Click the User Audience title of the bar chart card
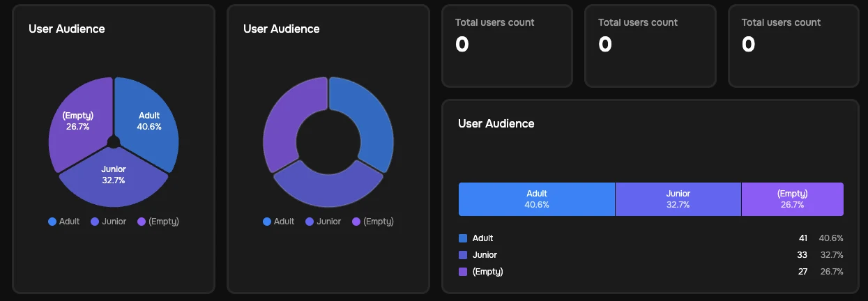 [x=496, y=123]
